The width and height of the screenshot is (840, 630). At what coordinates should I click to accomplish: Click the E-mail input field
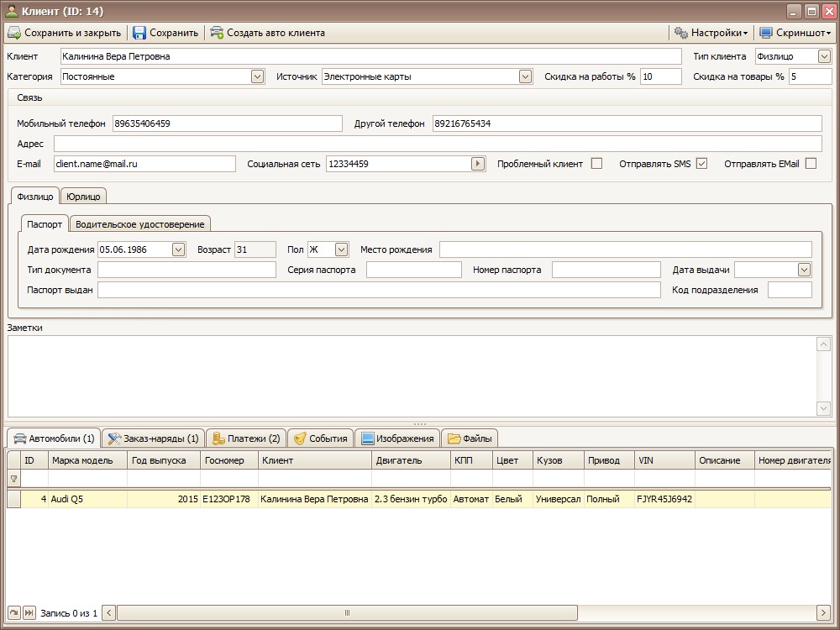coord(144,164)
